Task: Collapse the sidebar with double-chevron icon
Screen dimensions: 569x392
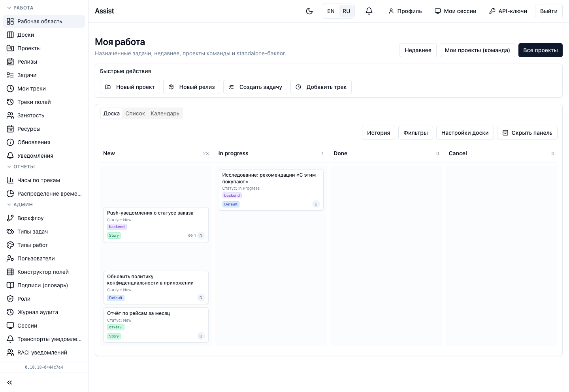Action: click(9, 383)
